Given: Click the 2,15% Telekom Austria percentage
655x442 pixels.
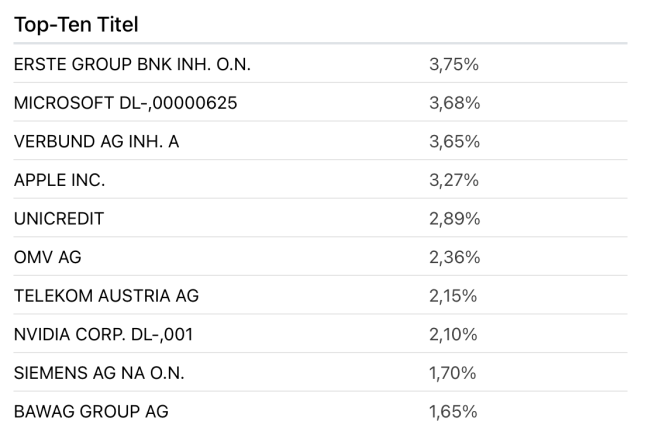Looking at the screenshot, I should [454, 296].
